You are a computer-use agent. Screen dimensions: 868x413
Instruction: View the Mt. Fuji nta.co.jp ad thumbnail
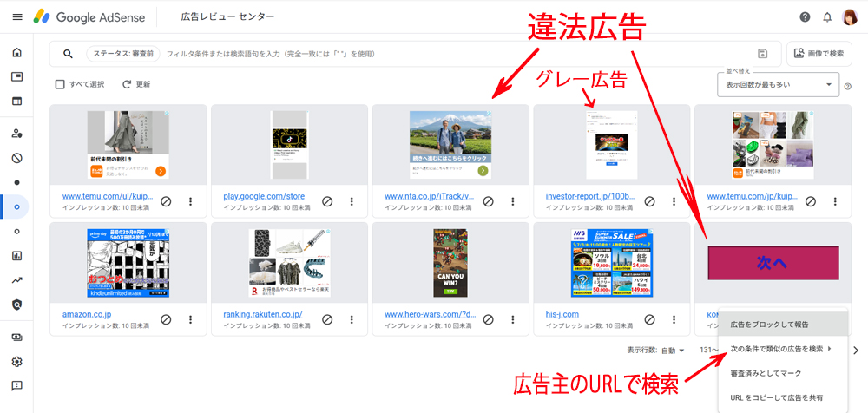[x=450, y=145]
